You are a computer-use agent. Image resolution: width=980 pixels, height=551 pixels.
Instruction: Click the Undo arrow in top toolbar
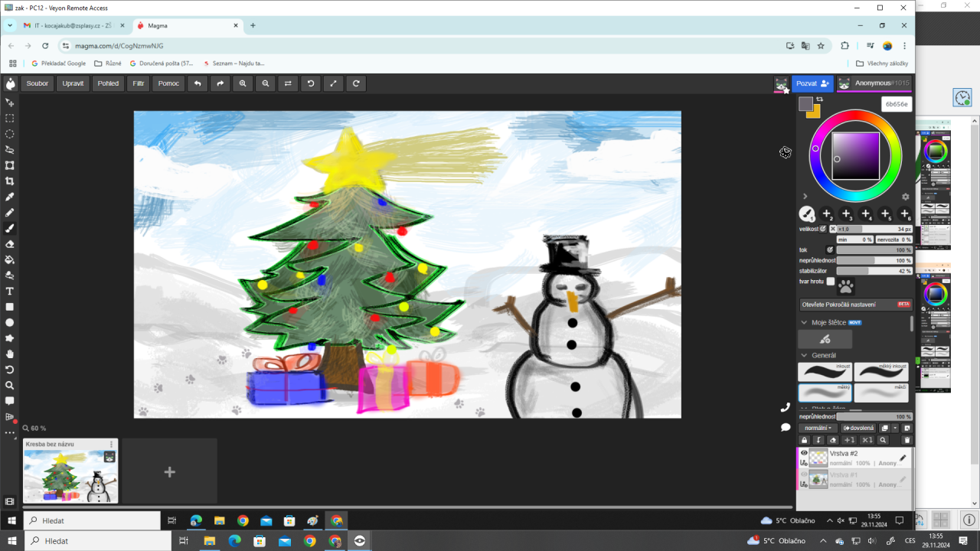coord(198,83)
